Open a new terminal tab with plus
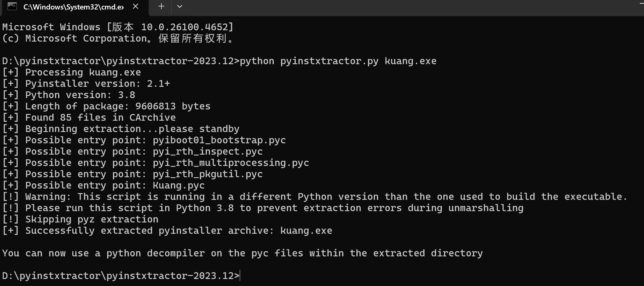 coord(161,6)
